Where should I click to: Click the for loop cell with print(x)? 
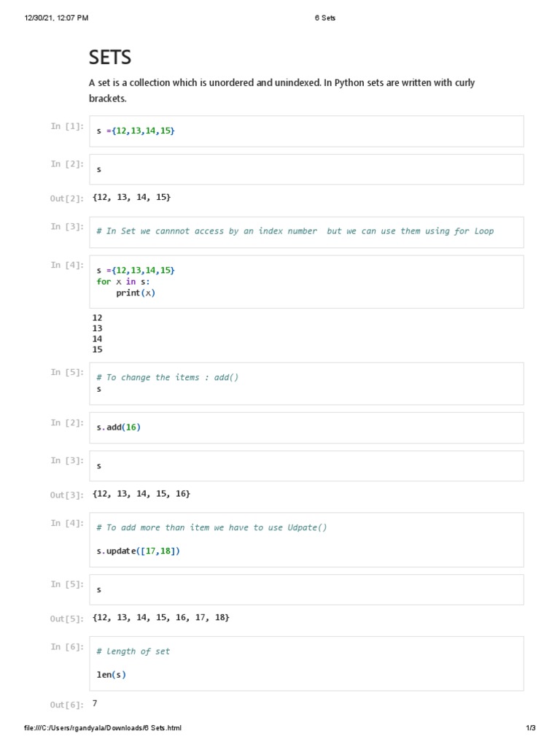306,282
